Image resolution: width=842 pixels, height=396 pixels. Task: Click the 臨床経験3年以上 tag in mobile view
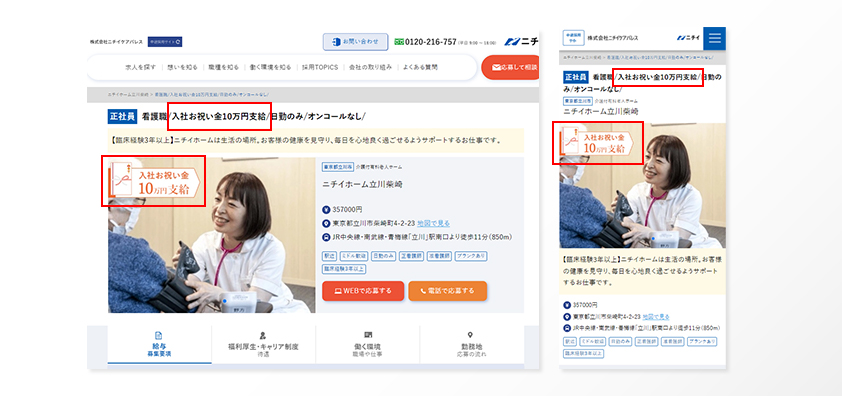(x=583, y=354)
